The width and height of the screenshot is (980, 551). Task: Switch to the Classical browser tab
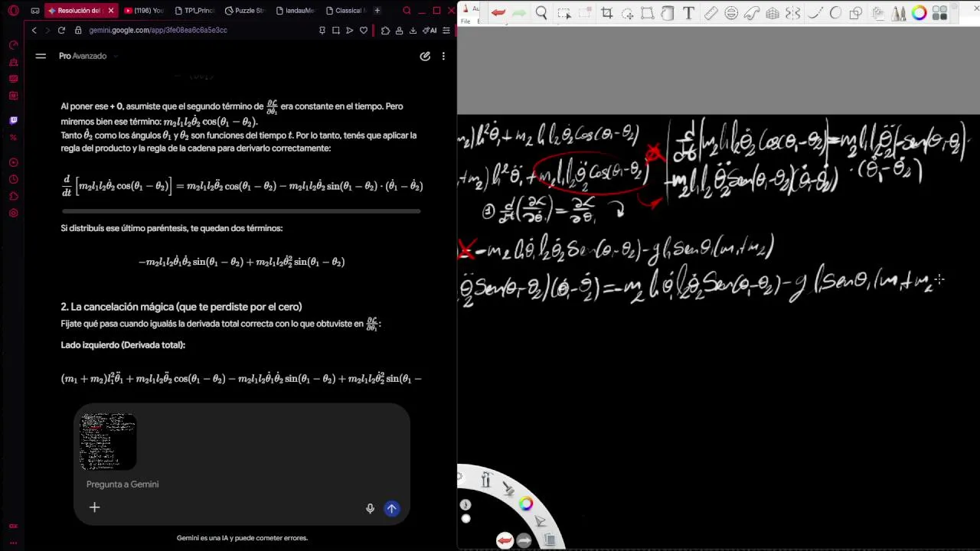345,11
